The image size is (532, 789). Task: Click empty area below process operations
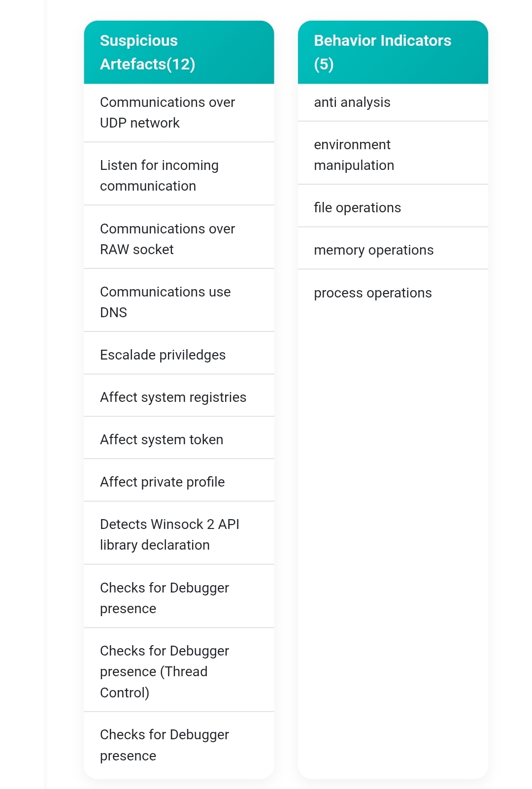pyautogui.click(x=393, y=542)
